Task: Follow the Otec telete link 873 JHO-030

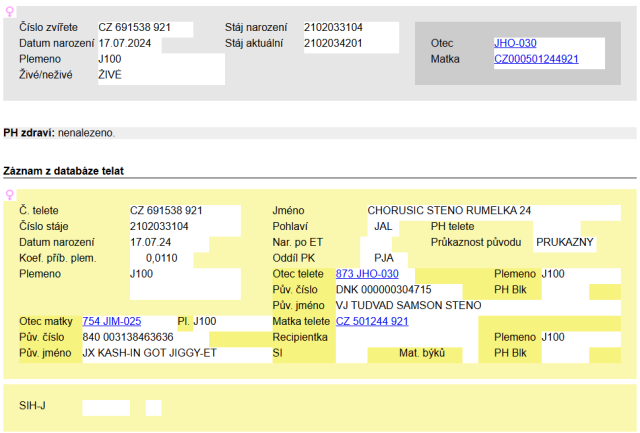Action: 367,274
